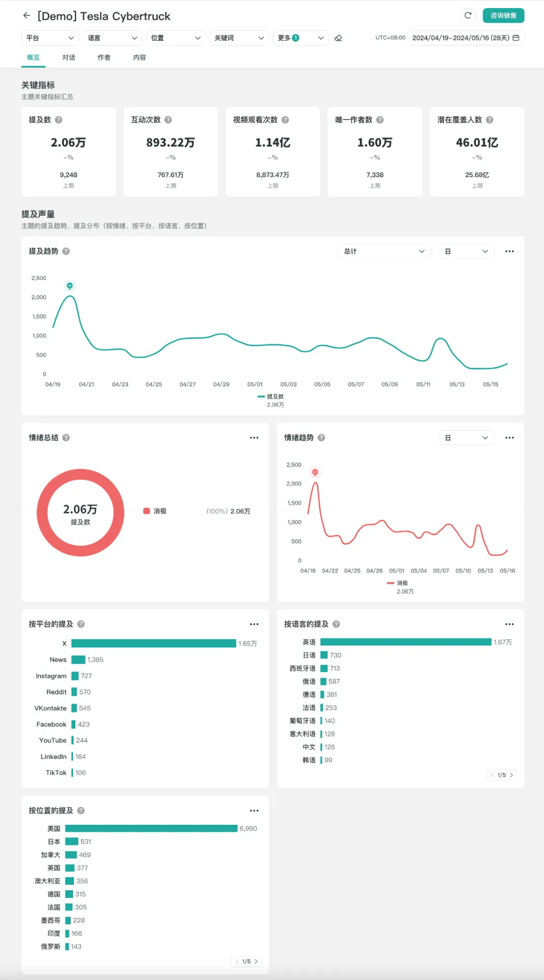The image size is (544, 980).
Task: Click the 日本 row value 531
Action: click(x=86, y=841)
